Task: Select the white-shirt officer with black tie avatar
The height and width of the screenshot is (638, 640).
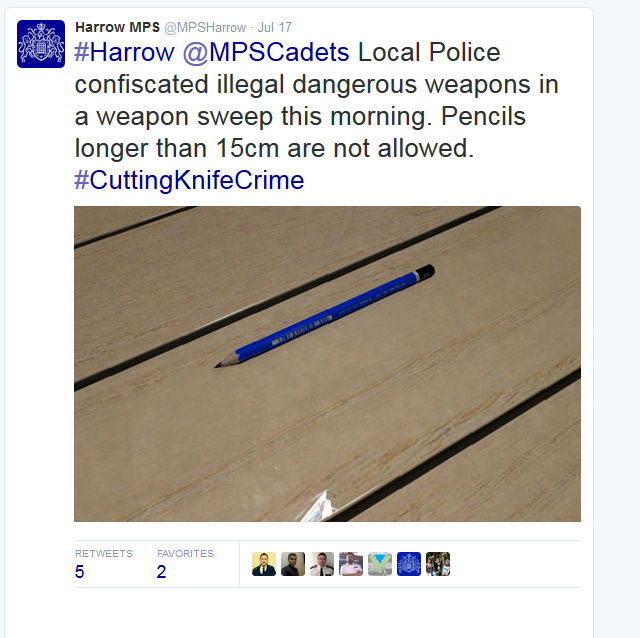Action: pyautogui.click(x=322, y=564)
